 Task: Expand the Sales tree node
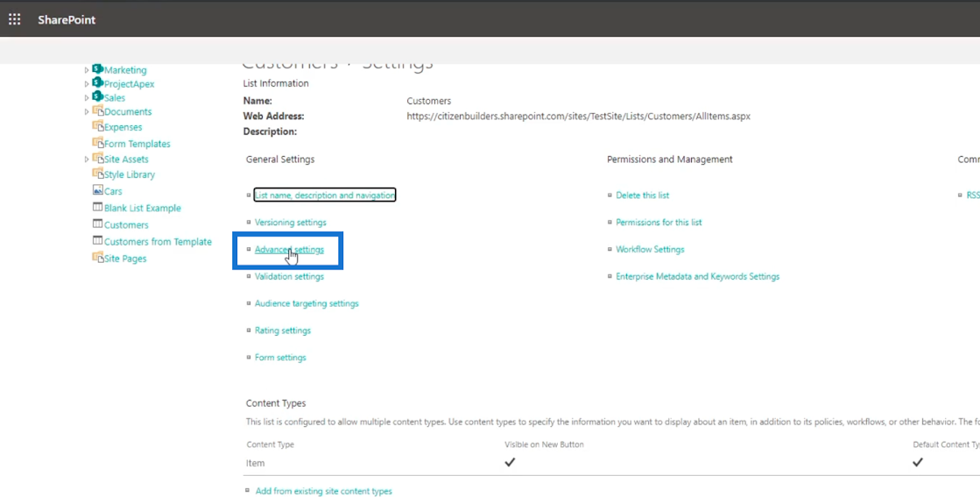(x=87, y=97)
